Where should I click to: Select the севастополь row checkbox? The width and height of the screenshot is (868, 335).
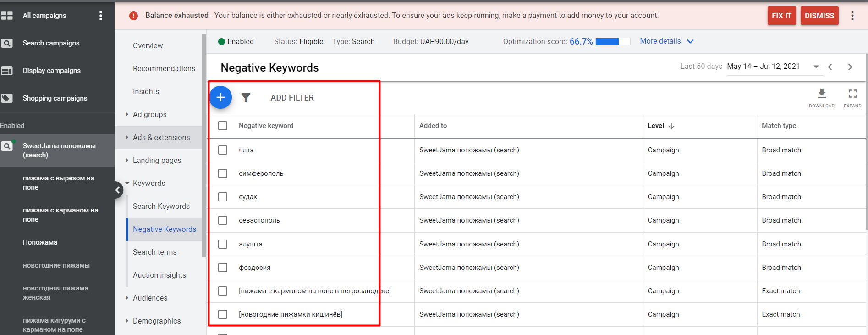223,220
